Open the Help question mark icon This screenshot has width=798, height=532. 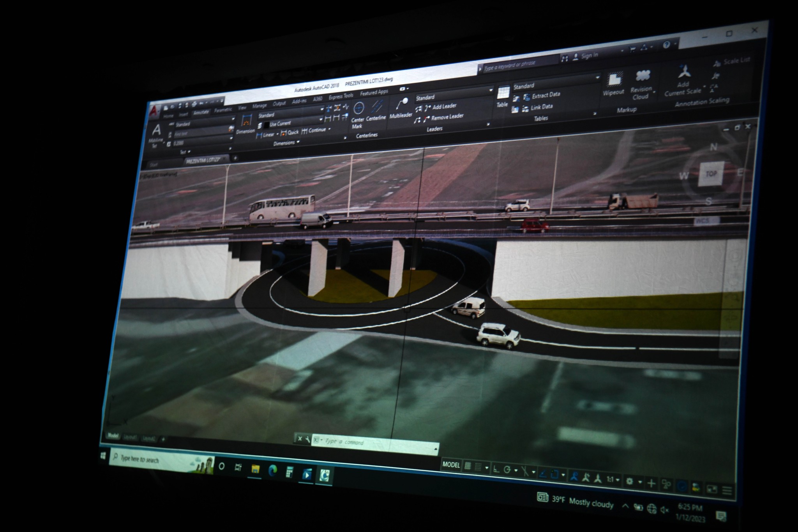[667, 44]
